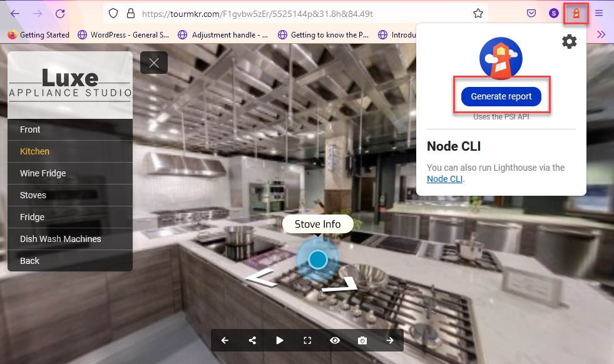Image resolution: width=614 pixels, height=364 pixels.
Task: Open Getting to know the P... bookmark
Action: [324, 35]
